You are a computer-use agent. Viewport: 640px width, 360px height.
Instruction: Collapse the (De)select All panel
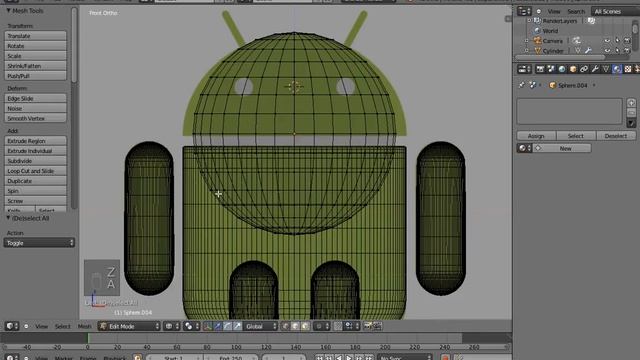pos(8,218)
